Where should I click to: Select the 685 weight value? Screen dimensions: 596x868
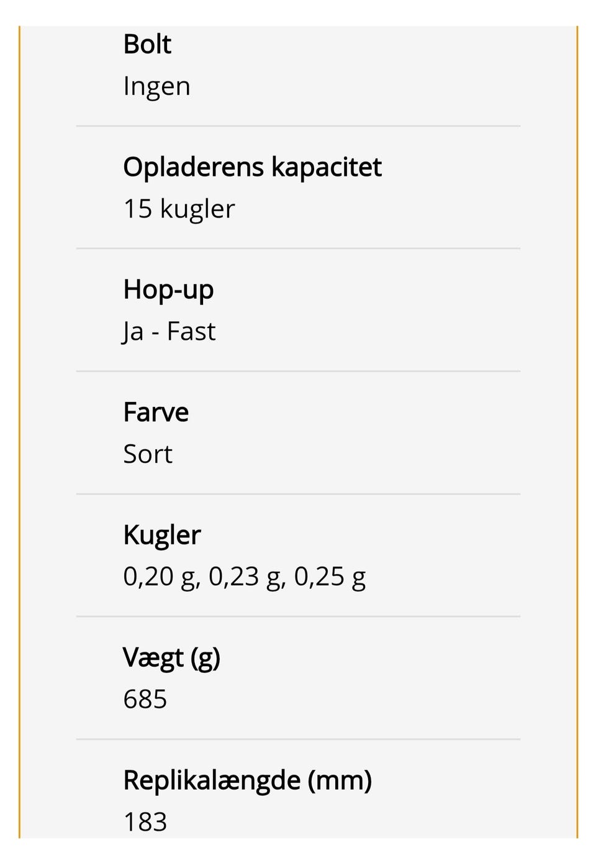(x=145, y=699)
